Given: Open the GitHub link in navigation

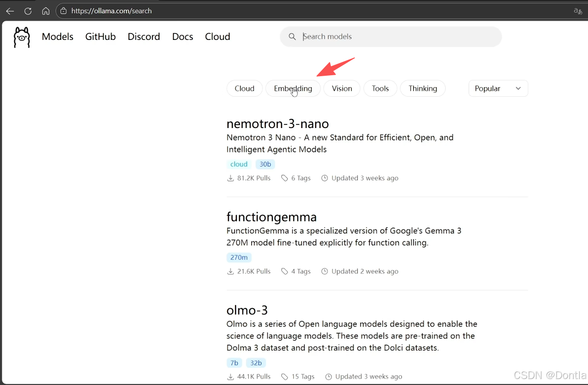Looking at the screenshot, I should (101, 37).
